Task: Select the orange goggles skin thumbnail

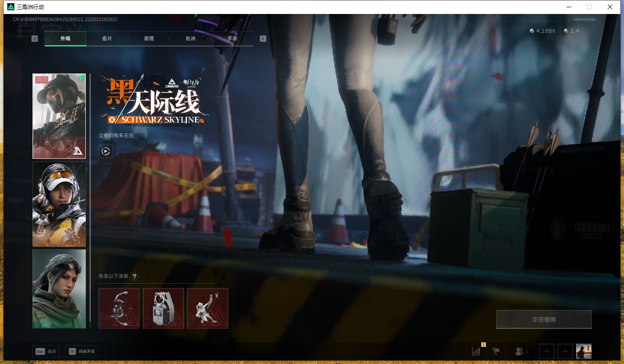Action: tap(59, 204)
